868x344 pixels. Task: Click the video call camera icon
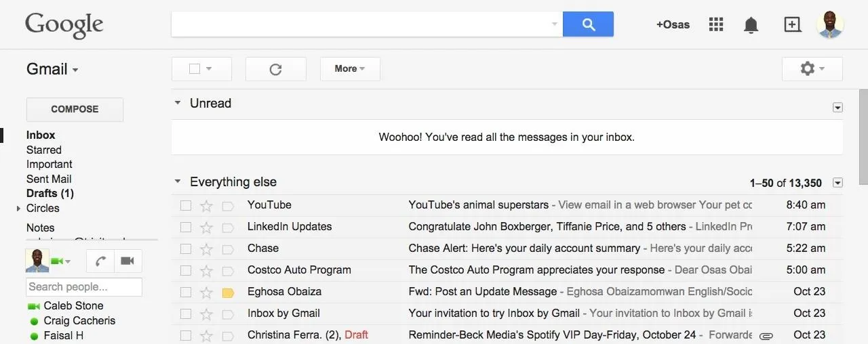[x=127, y=261]
